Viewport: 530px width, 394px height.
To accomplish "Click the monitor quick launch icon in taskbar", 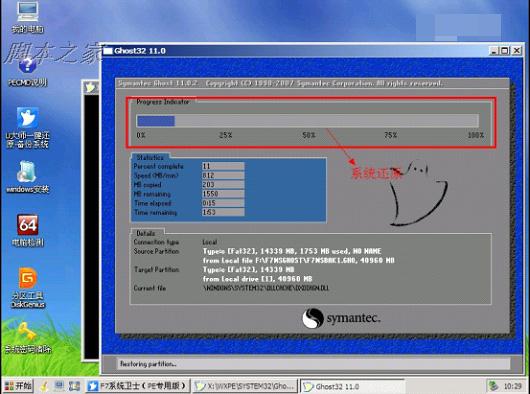I will click(x=59, y=386).
